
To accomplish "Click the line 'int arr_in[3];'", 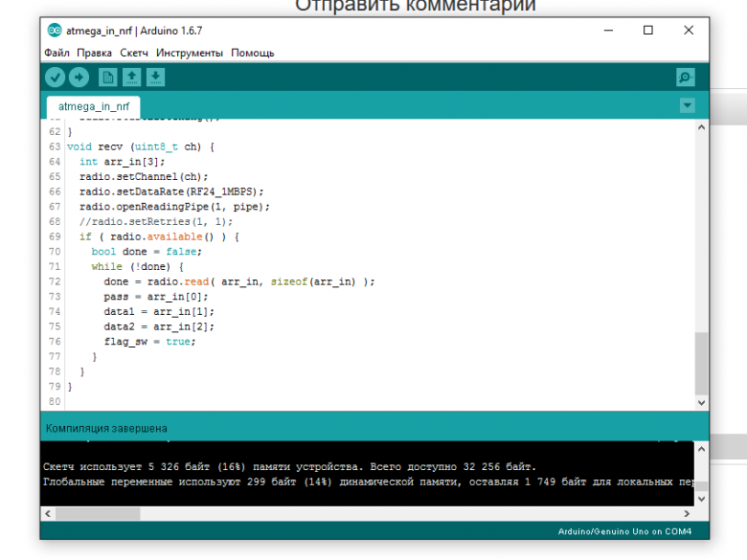I will pyautogui.click(x=122, y=162).
